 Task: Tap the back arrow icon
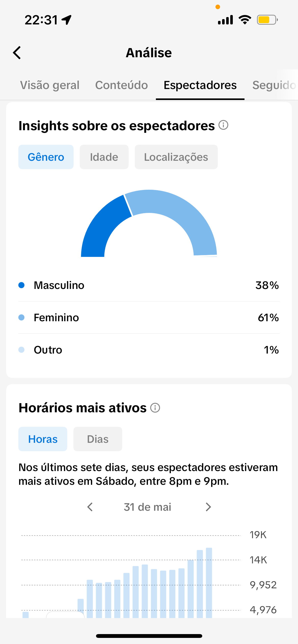pos(17,53)
